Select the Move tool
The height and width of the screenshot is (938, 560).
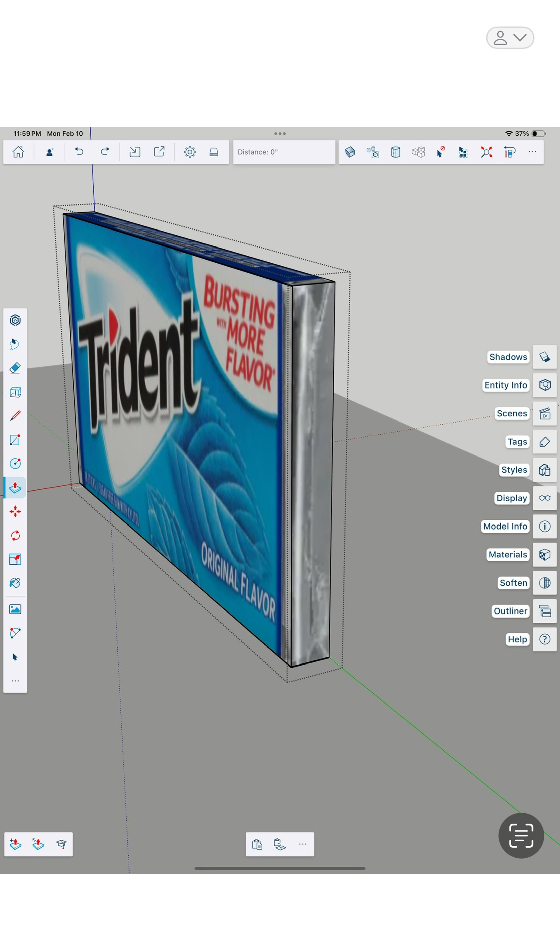15,512
